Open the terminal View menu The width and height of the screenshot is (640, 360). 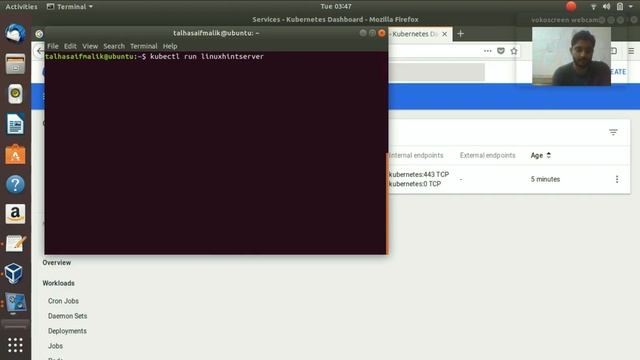(90, 46)
